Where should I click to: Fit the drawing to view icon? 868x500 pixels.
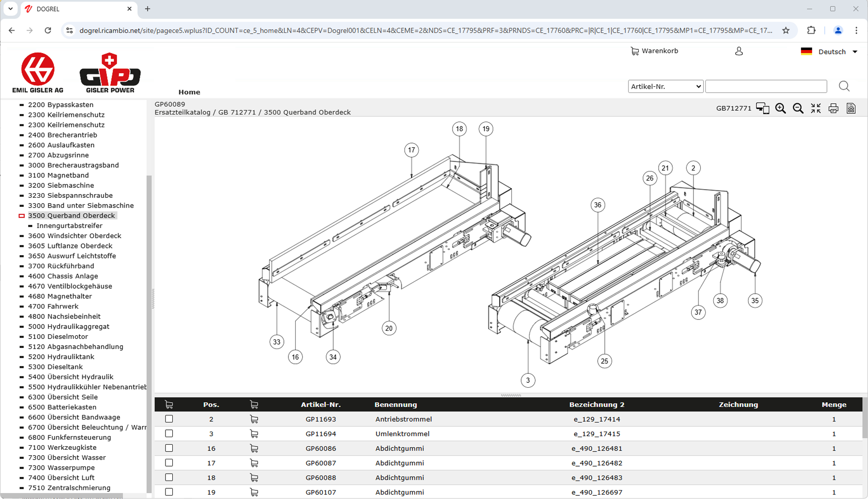point(816,109)
